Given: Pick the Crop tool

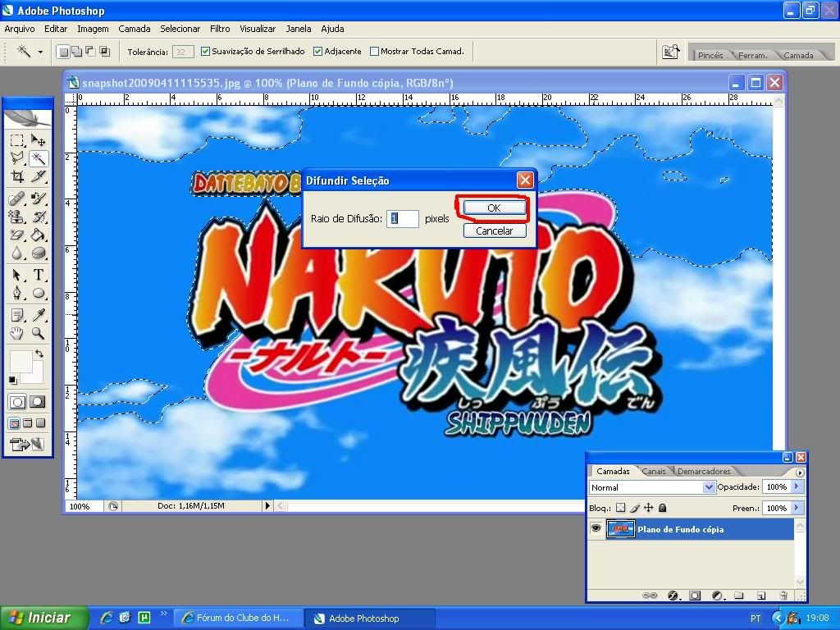Looking at the screenshot, I should click(16, 176).
